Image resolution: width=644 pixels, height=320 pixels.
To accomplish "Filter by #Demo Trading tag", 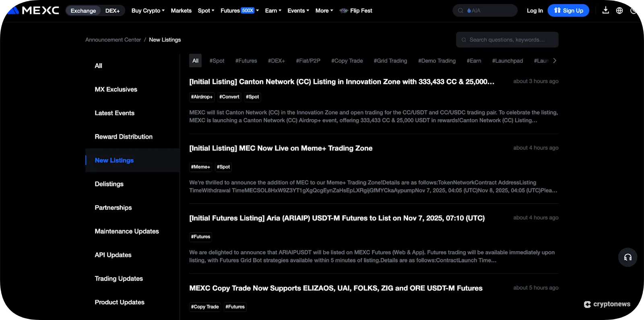I will (x=437, y=61).
